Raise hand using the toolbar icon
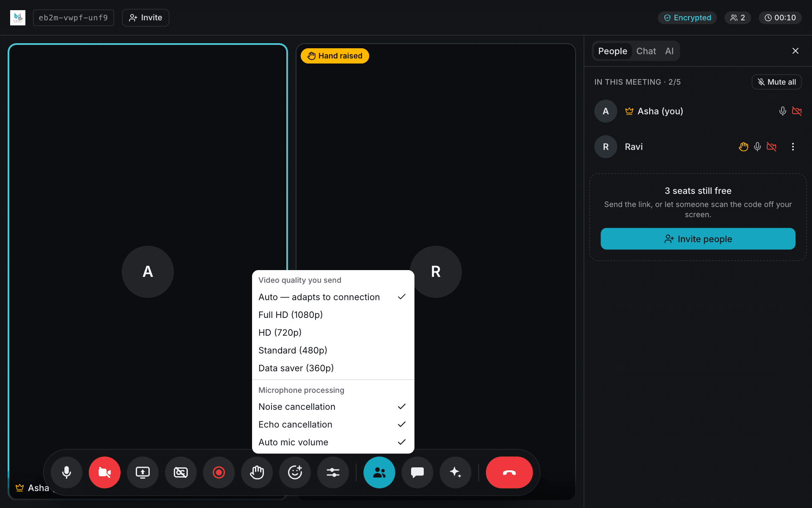 click(257, 472)
